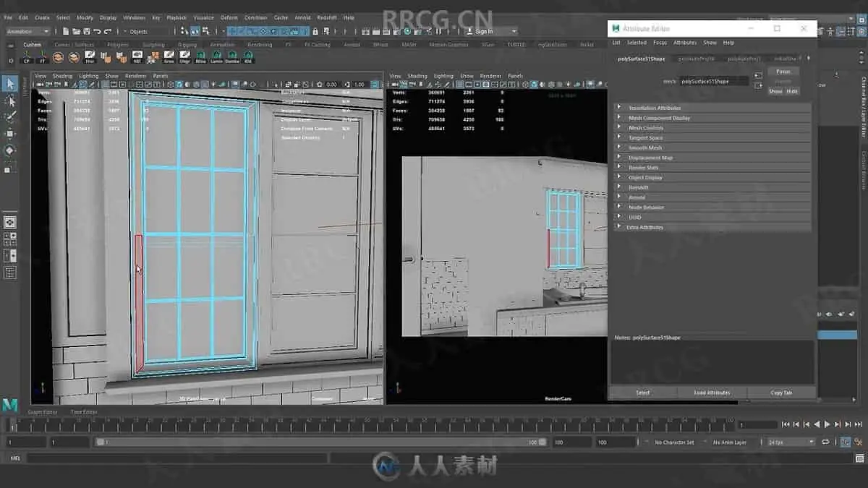Click the Four View layout icon
This screenshot has height=488, width=868.
click(10, 239)
